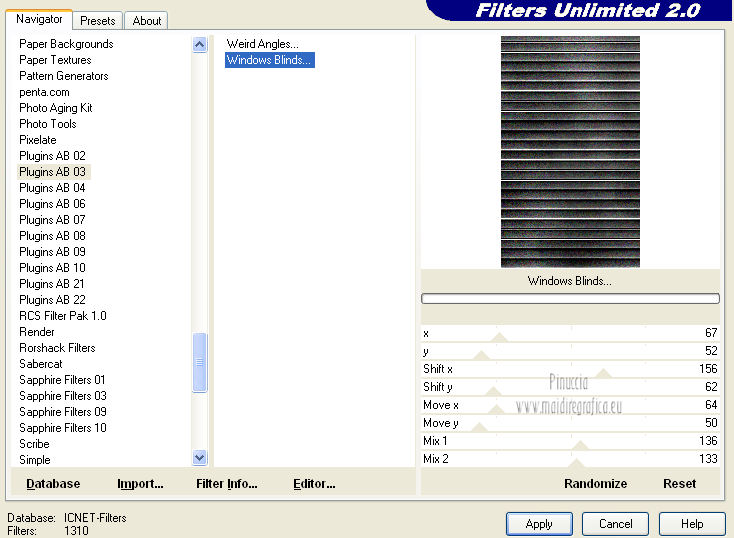Viewport: 734px width, 538px height.
Task: Select Rorshack Filters category
Action: coord(57,348)
